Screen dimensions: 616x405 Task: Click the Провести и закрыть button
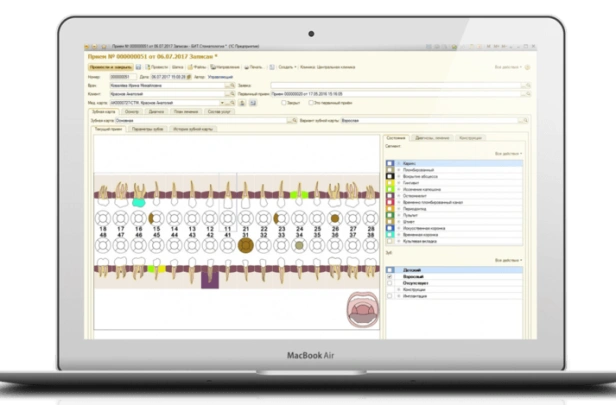click(x=107, y=67)
